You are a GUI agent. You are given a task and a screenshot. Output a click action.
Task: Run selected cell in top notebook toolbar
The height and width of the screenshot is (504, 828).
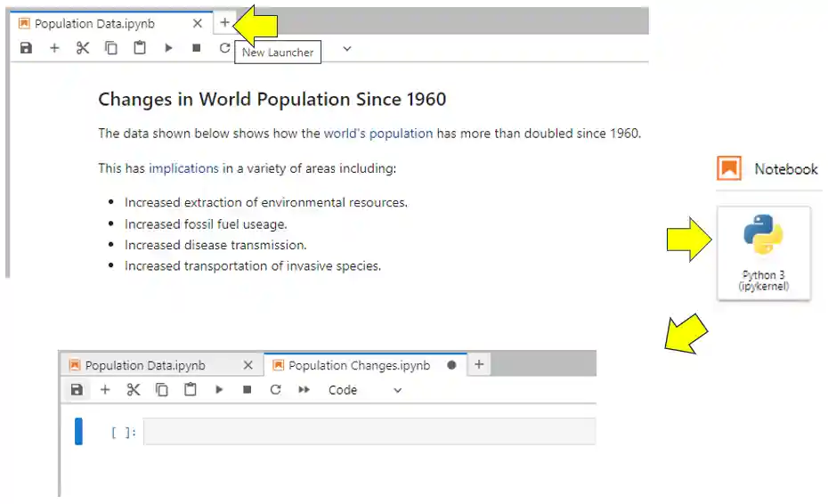[168, 48]
